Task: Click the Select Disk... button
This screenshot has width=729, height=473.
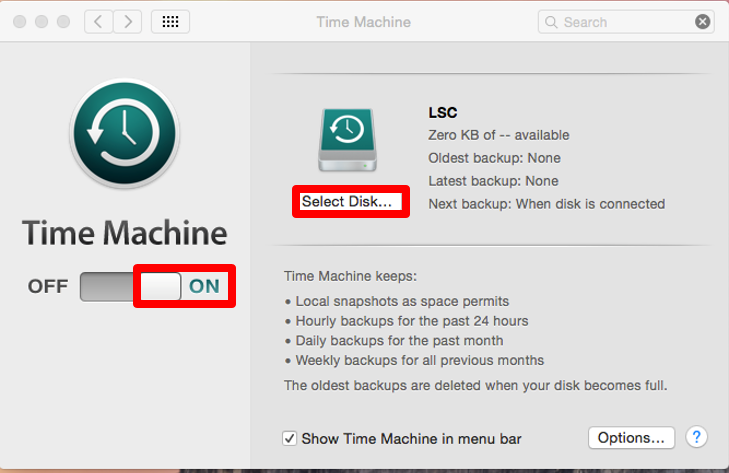Action: pos(351,201)
